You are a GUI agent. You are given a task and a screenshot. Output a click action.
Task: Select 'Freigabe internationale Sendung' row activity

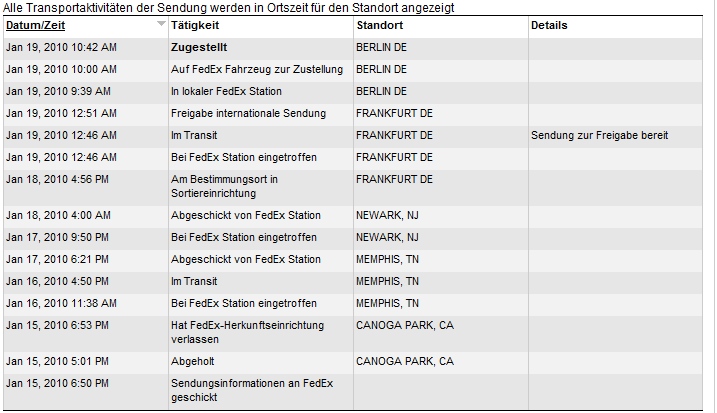tap(248, 113)
